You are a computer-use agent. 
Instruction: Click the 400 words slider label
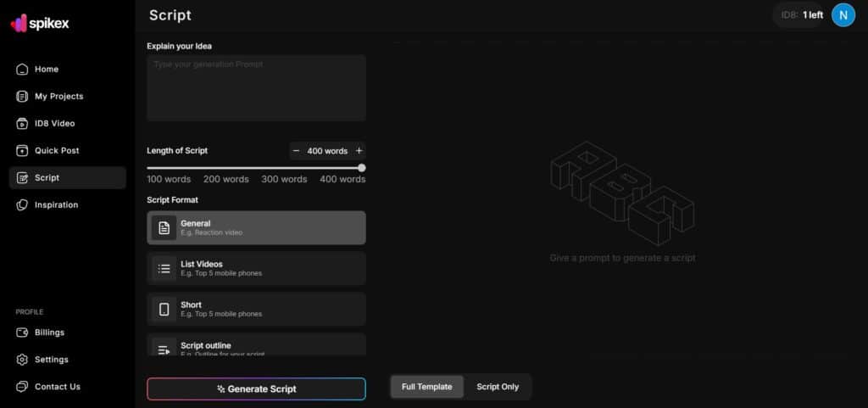click(x=342, y=179)
